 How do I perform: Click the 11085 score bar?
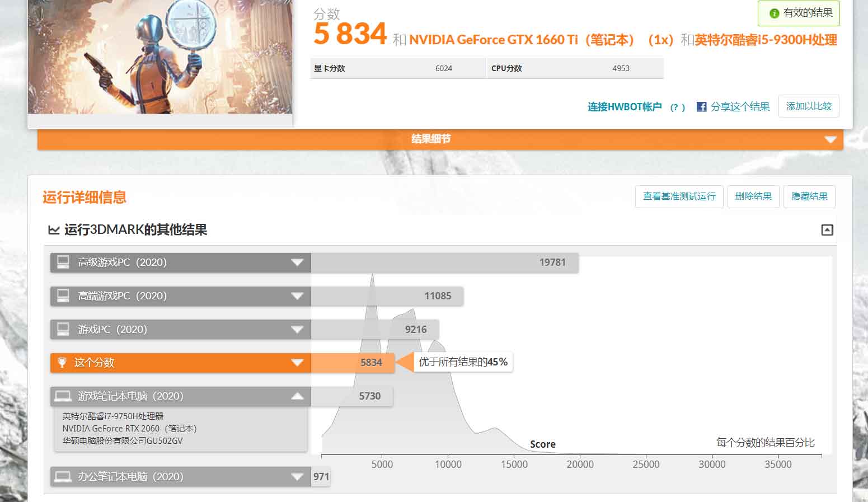coord(387,296)
